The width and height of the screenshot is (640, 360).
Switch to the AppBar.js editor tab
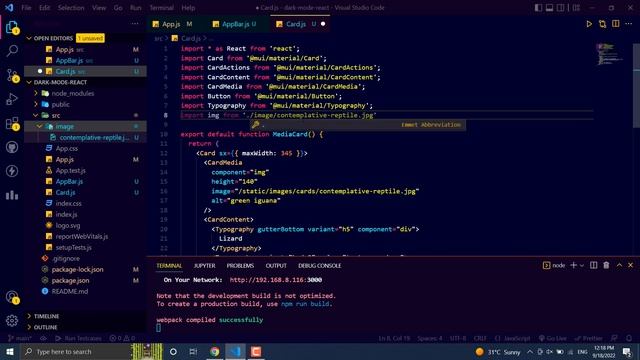pos(235,24)
